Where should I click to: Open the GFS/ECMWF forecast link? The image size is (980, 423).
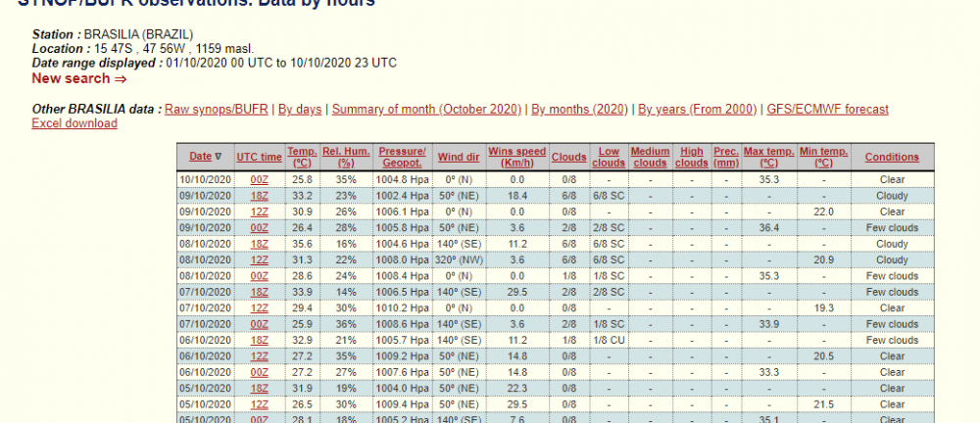point(826,110)
